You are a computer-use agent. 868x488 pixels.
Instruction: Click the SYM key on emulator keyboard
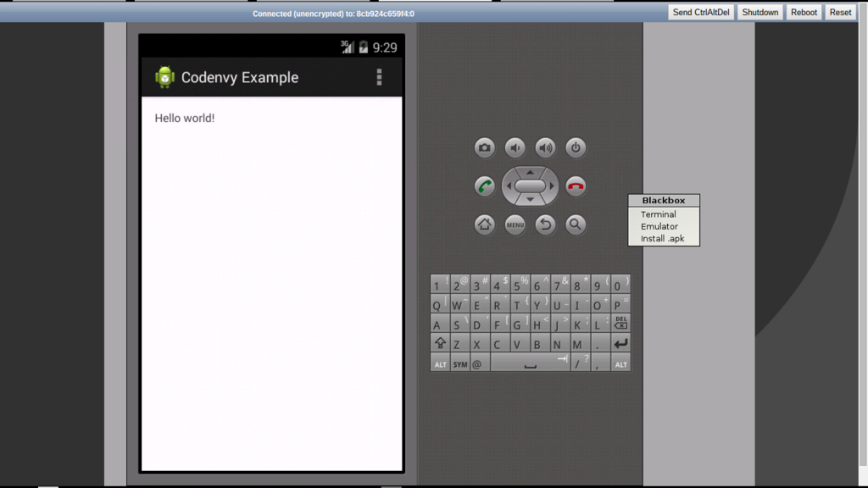pyautogui.click(x=460, y=363)
